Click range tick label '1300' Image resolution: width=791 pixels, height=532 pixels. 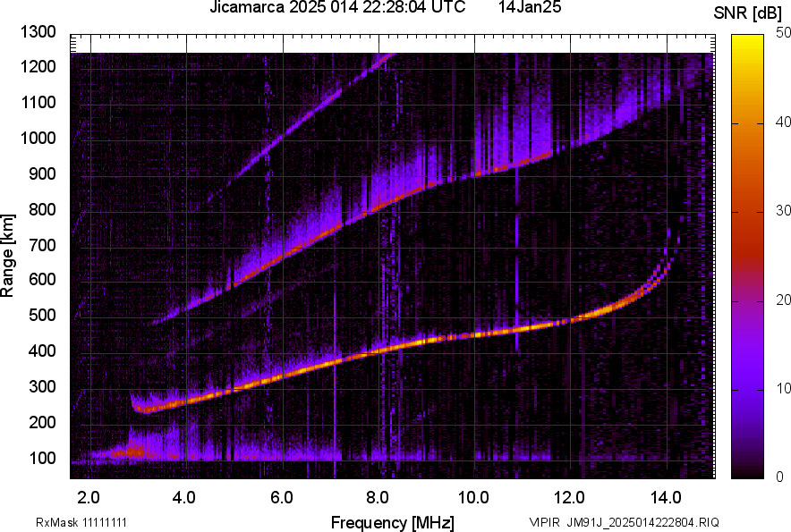38,32
